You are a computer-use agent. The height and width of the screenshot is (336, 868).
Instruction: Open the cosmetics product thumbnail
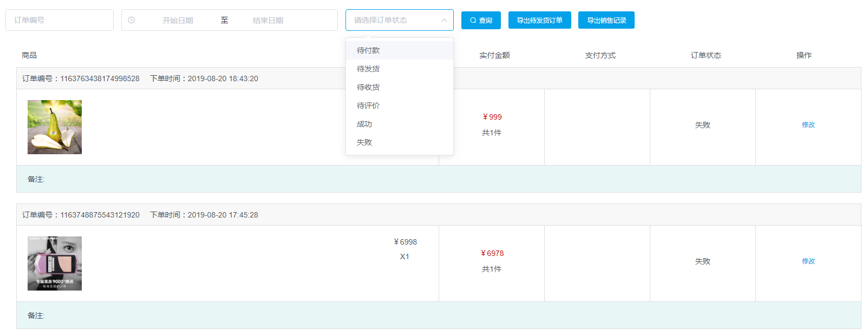click(55, 263)
